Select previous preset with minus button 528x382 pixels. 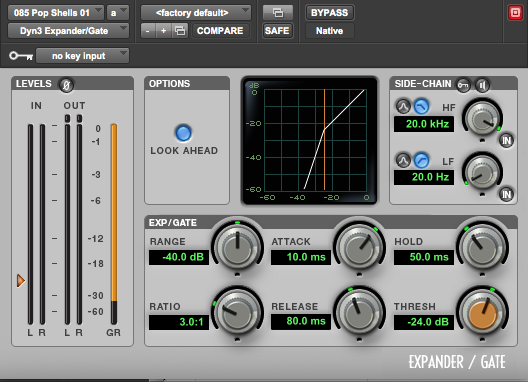coord(148,31)
